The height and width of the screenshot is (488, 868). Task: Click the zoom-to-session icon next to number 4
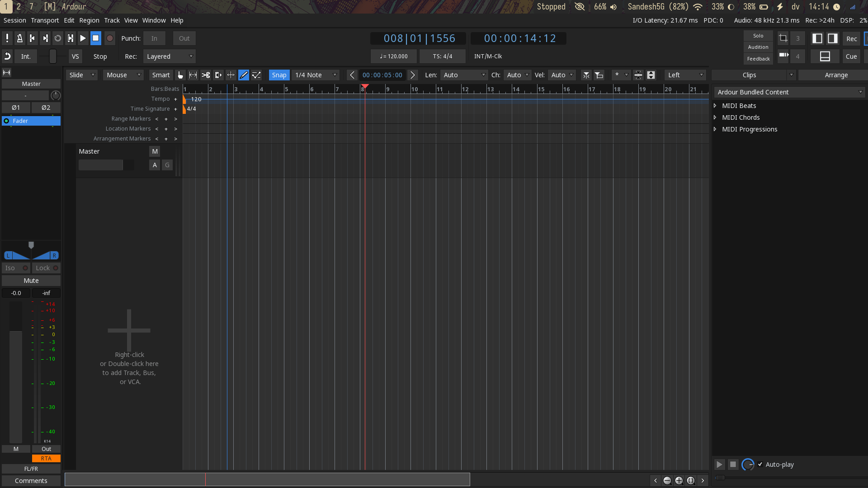tap(783, 56)
